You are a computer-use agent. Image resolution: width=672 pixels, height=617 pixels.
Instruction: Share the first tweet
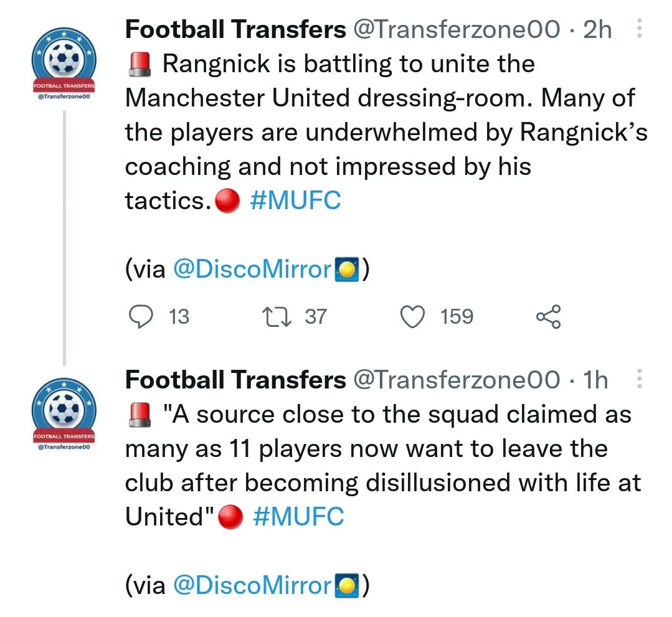(548, 316)
